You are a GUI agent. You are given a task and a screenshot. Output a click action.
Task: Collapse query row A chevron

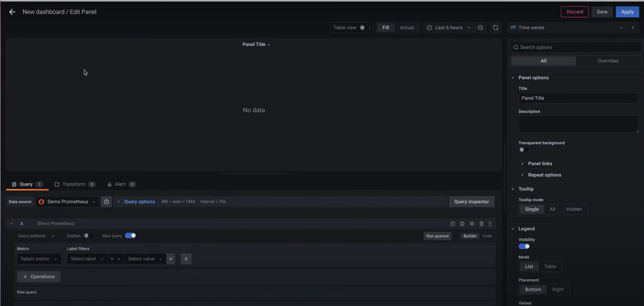pyautogui.click(x=12, y=224)
